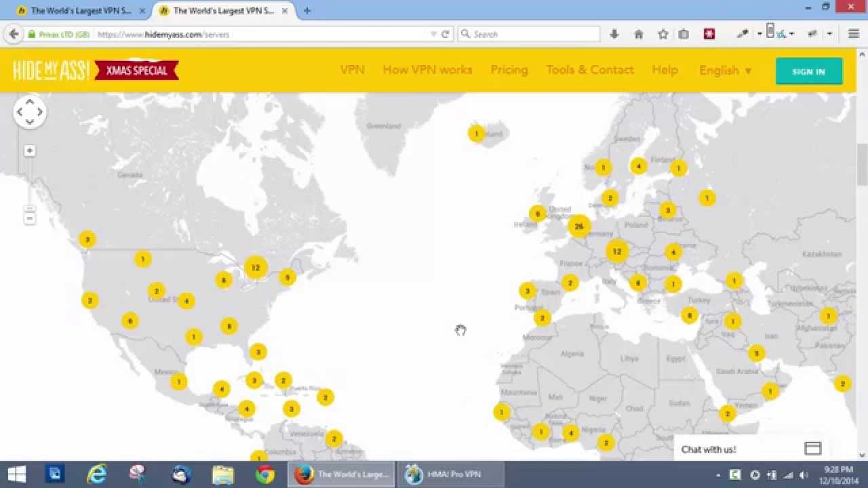Open the VPN navigation link

(352, 70)
